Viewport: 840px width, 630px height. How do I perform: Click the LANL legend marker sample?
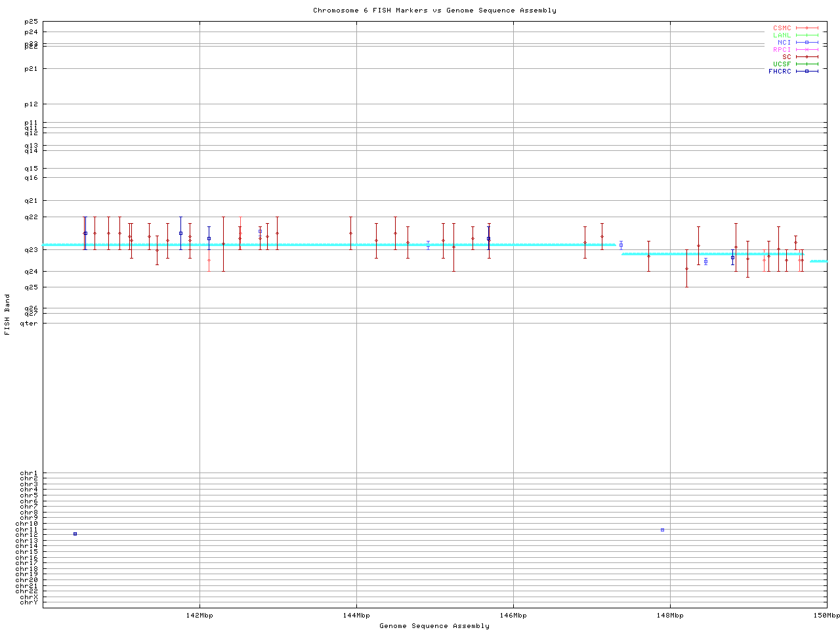[807, 35]
